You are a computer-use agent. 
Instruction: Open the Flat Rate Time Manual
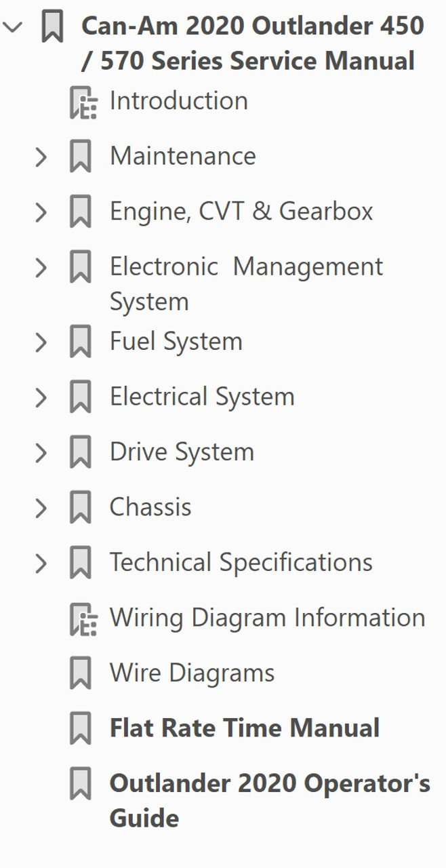[x=243, y=728]
